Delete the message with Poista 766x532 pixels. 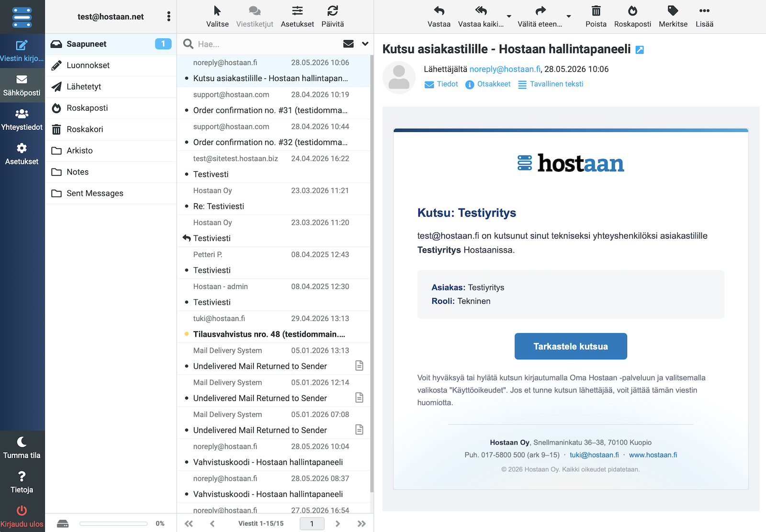596,17
